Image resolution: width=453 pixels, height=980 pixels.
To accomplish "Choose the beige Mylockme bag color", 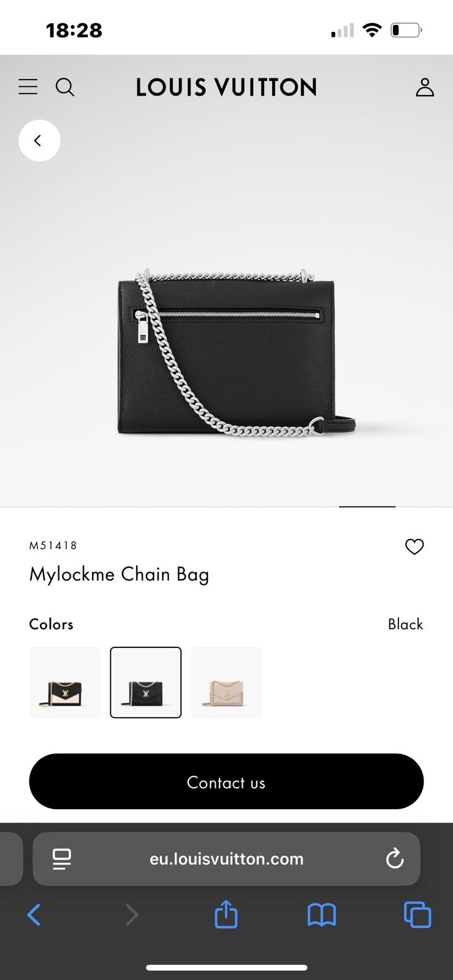I will pyautogui.click(x=227, y=682).
